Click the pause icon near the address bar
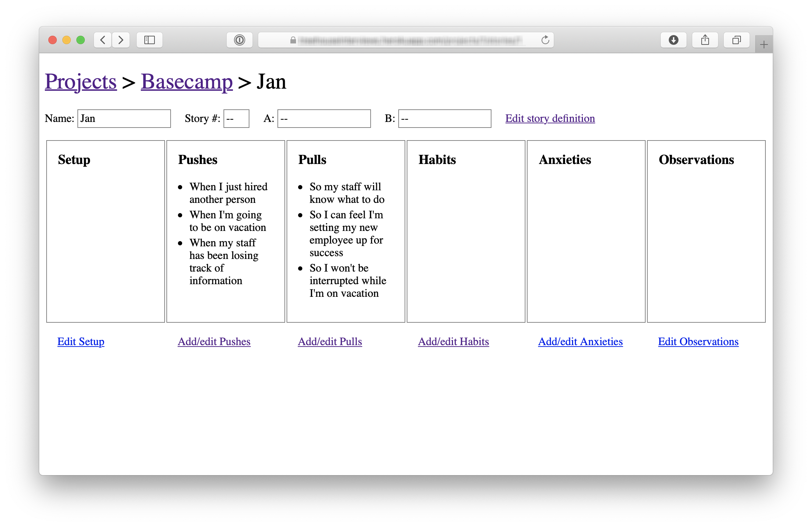Image resolution: width=812 pixels, height=527 pixels. coord(240,40)
